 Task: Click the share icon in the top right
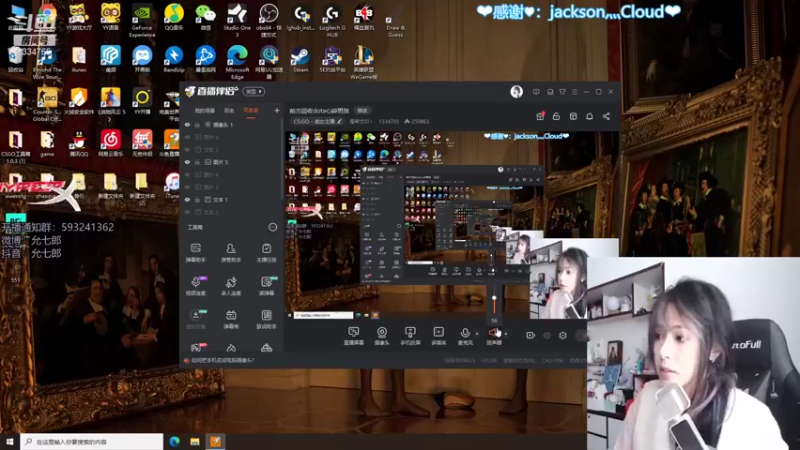tap(606, 116)
